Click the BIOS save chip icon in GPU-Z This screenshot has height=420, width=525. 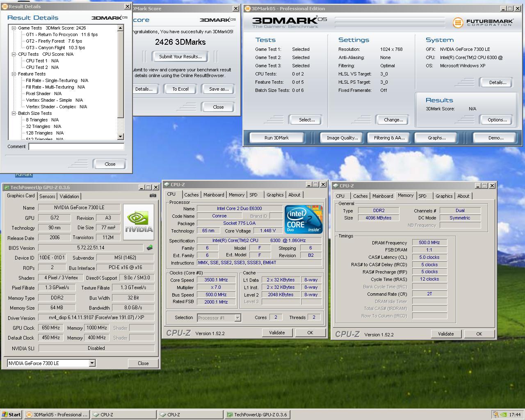150,248
